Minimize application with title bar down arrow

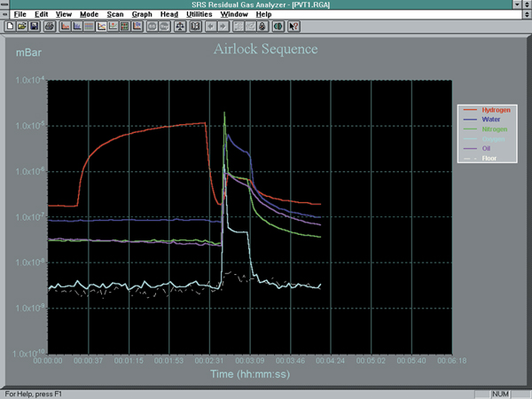pos(517,4)
